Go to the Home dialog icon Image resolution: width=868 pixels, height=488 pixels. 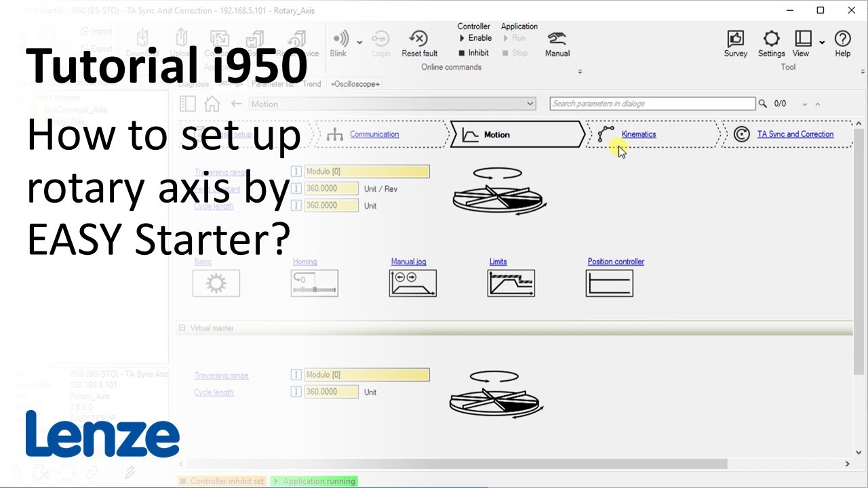[x=212, y=104]
